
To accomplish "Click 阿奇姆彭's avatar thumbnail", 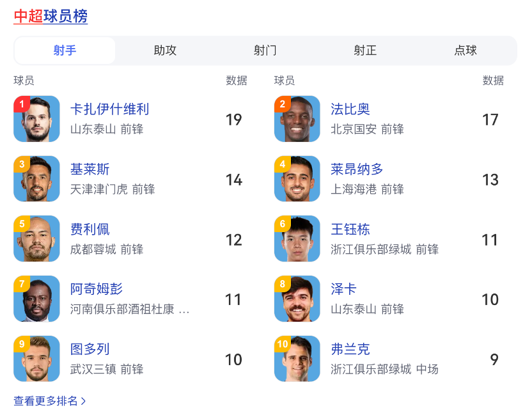I will [x=36, y=299].
